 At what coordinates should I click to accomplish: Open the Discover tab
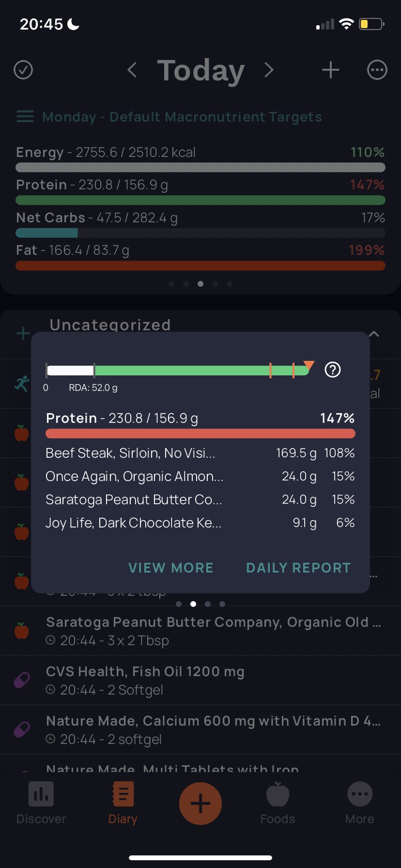pos(41,803)
